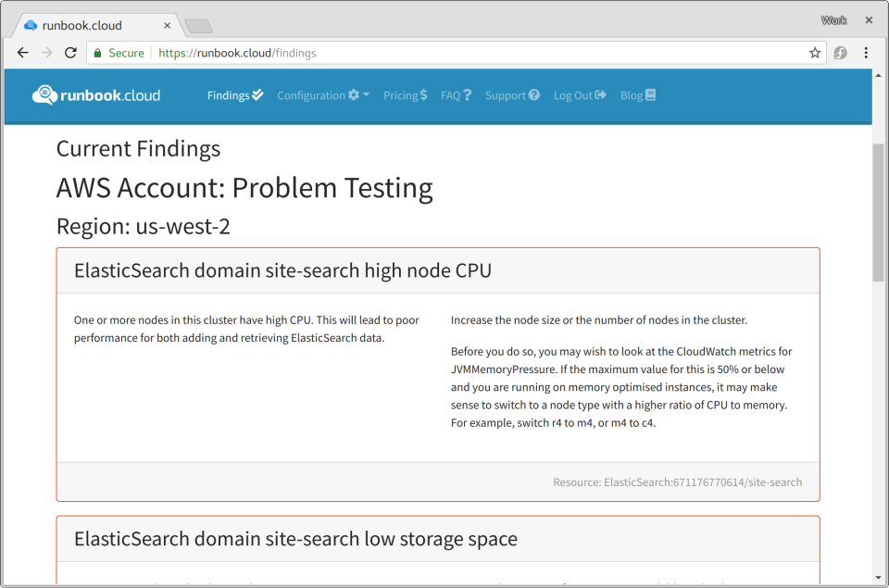Open Chrome's three-dot menu
The image size is (889, 588).
866,53
